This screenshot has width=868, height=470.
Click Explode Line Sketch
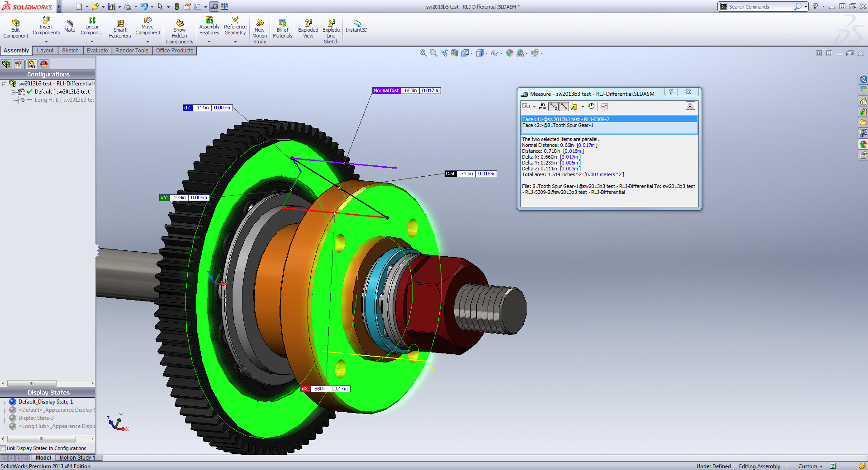(x=331, y=31)
